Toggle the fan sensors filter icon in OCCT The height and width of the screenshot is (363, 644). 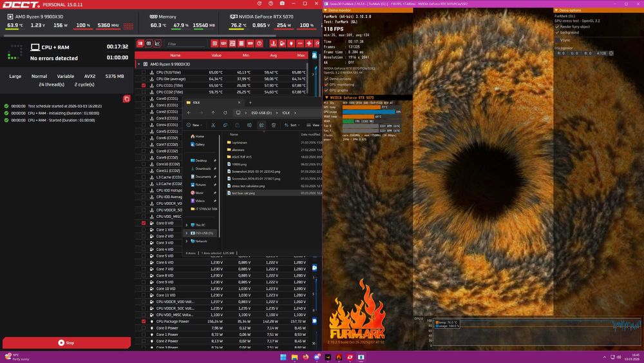point(309,43)
